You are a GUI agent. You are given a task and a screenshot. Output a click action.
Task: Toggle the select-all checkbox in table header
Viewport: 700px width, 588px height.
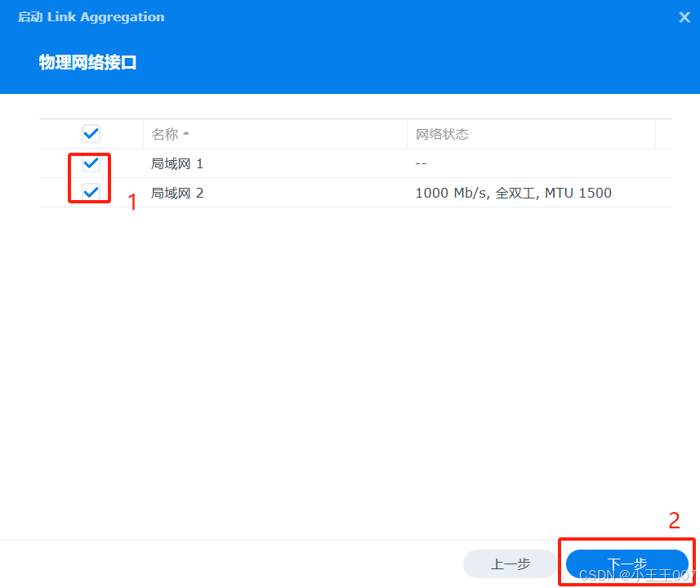click(91, 133)
